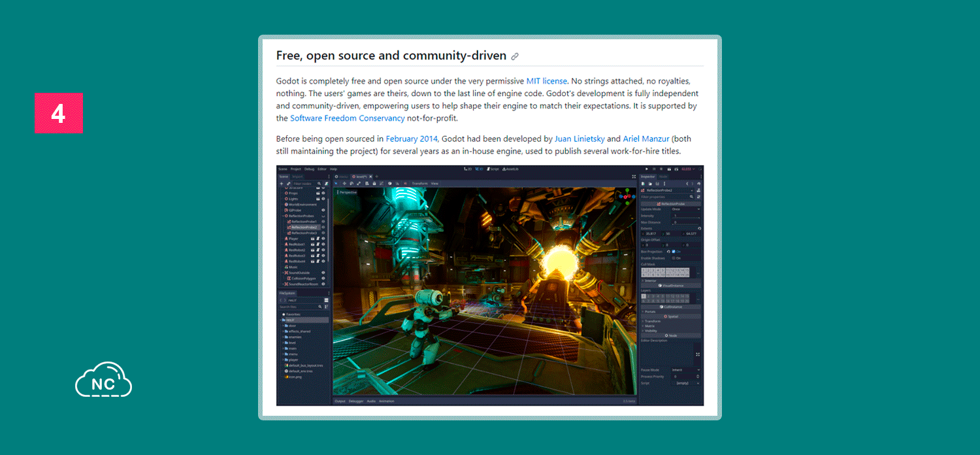The width and height of the screenshot is (980, 455).
Task: Select the ReflectionProbe2 node
Action: tap(304, 227)
